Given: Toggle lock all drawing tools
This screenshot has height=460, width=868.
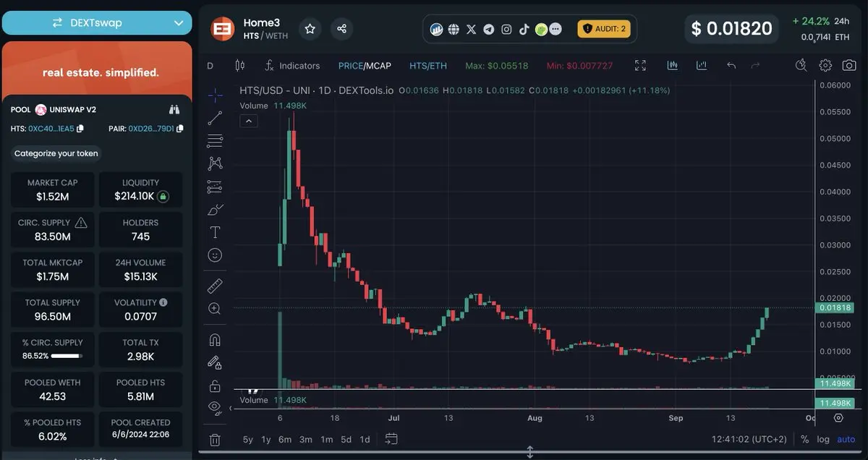Looking at the screenshot, I should 215,385.
